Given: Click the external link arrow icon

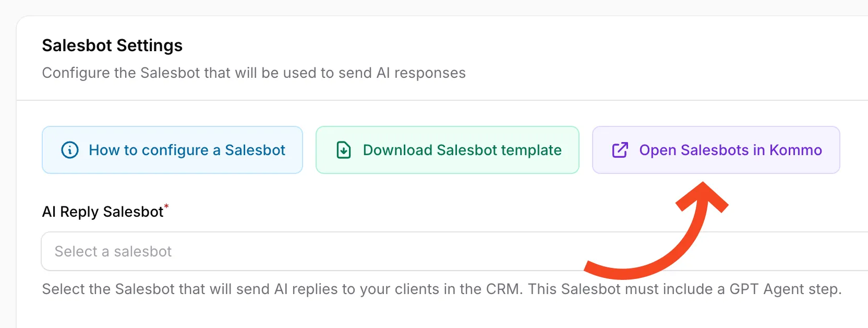Looking at the screenshot, I should coord(620,150).
